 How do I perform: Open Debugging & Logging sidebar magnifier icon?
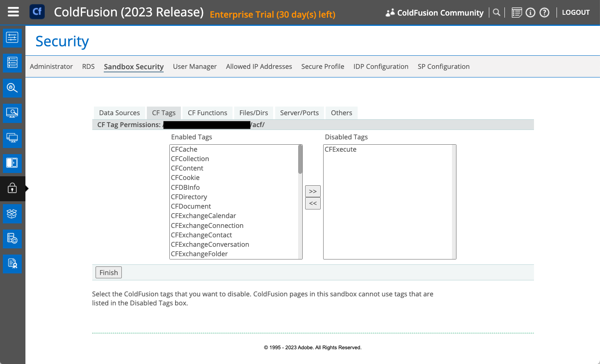click(12, 88)
